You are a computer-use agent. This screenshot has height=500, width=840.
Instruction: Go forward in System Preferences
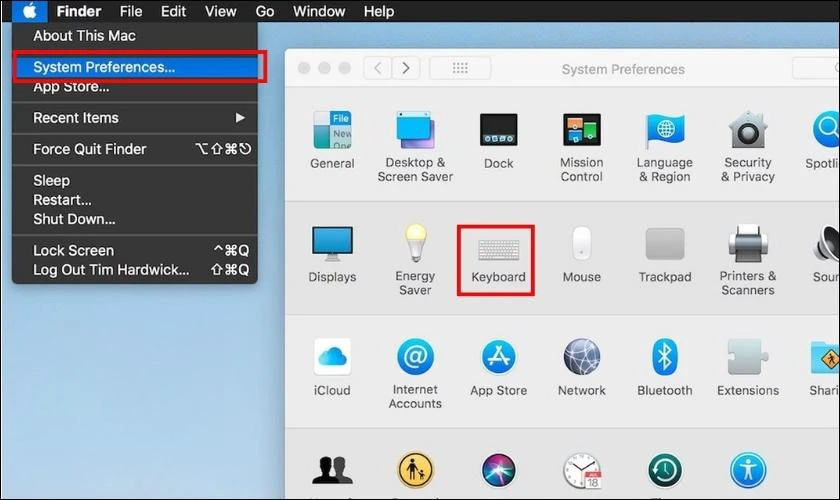coord(406,68)
